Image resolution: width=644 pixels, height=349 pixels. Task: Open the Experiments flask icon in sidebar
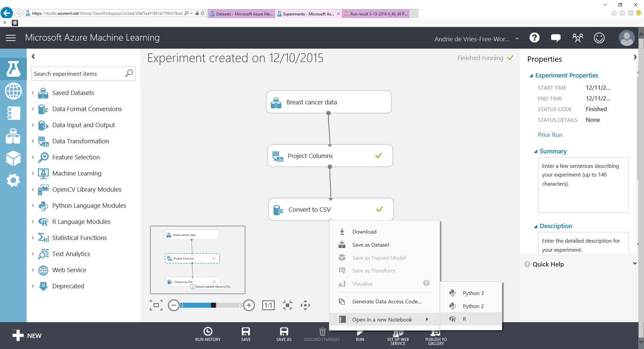tap(13, 69)
